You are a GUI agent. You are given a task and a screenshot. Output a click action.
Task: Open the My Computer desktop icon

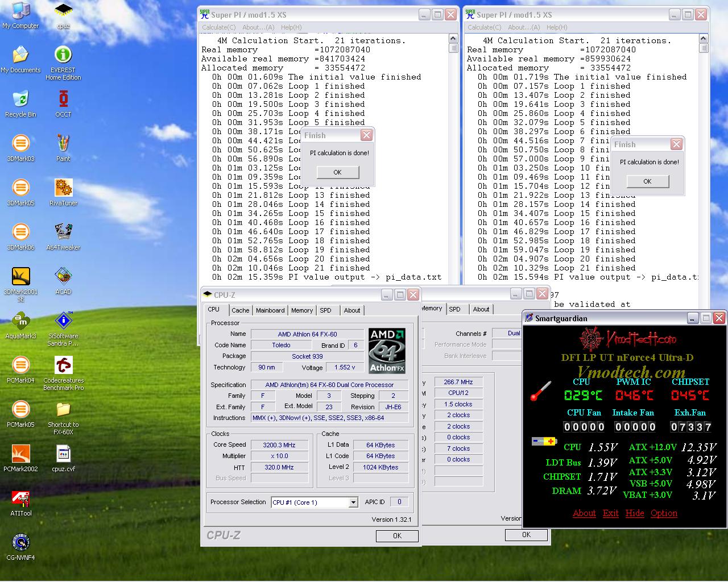pos(20,15)
